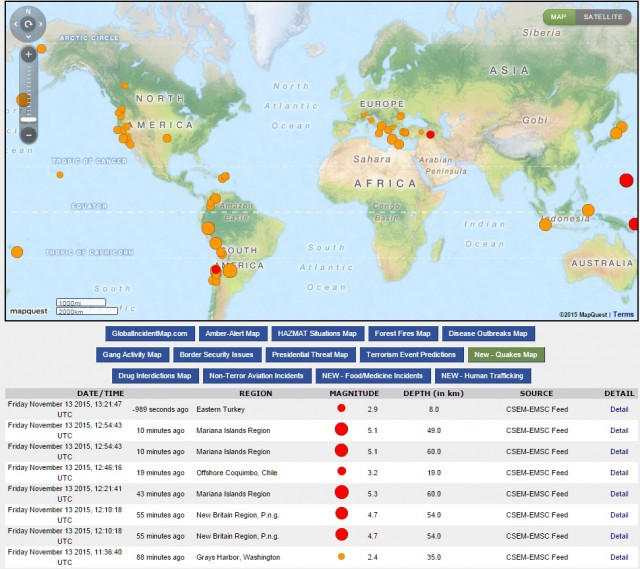Click the zoom level slider handle

click(28, 119)
